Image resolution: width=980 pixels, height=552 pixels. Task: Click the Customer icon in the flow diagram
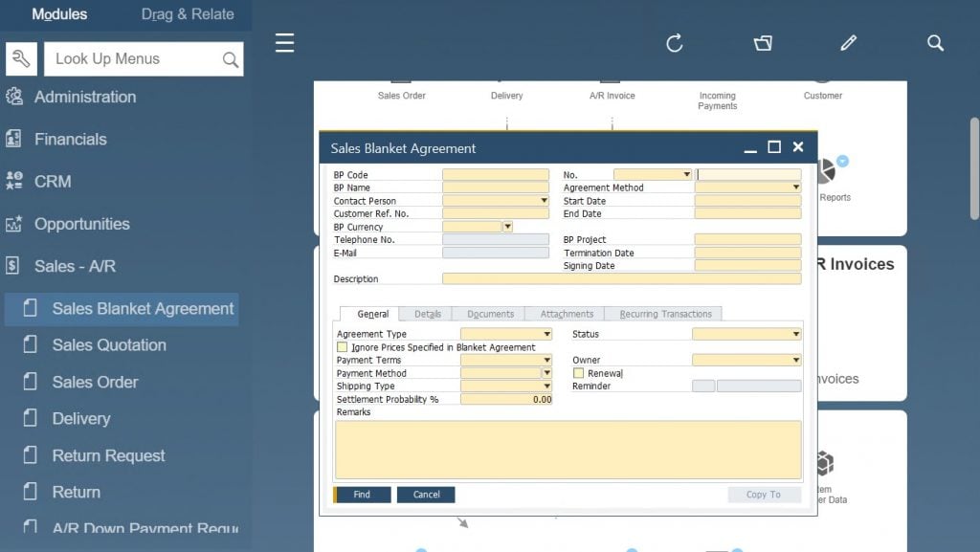point(823,81)
